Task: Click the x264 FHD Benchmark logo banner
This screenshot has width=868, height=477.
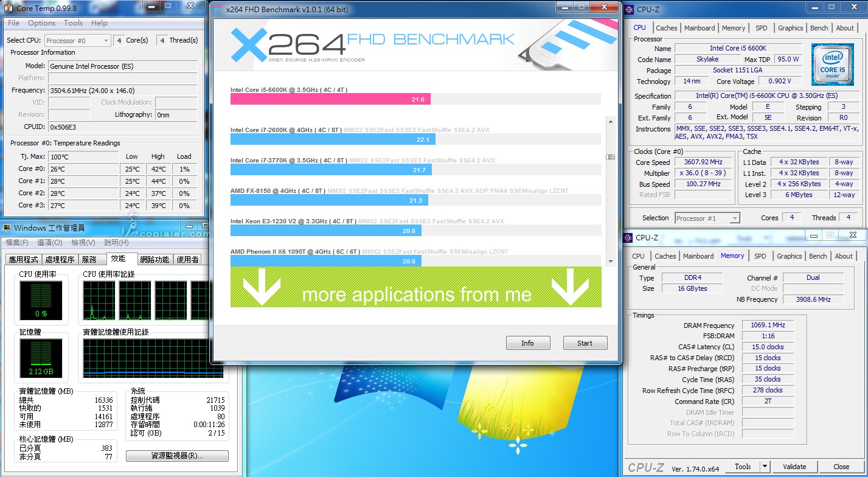Action: [415, 44]
